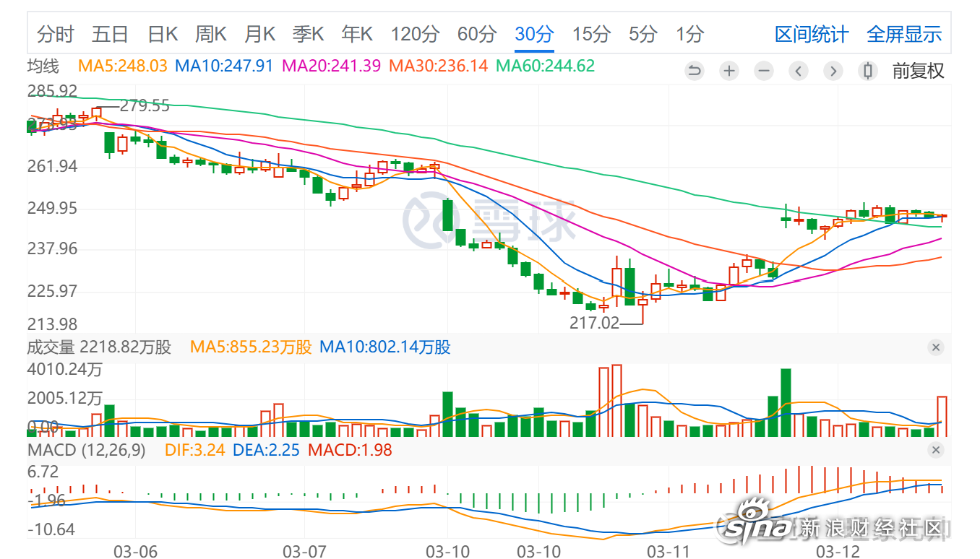Click the MA20:241.39 legend value
Viewport: 980px width, 559px height.
[331, 66]
